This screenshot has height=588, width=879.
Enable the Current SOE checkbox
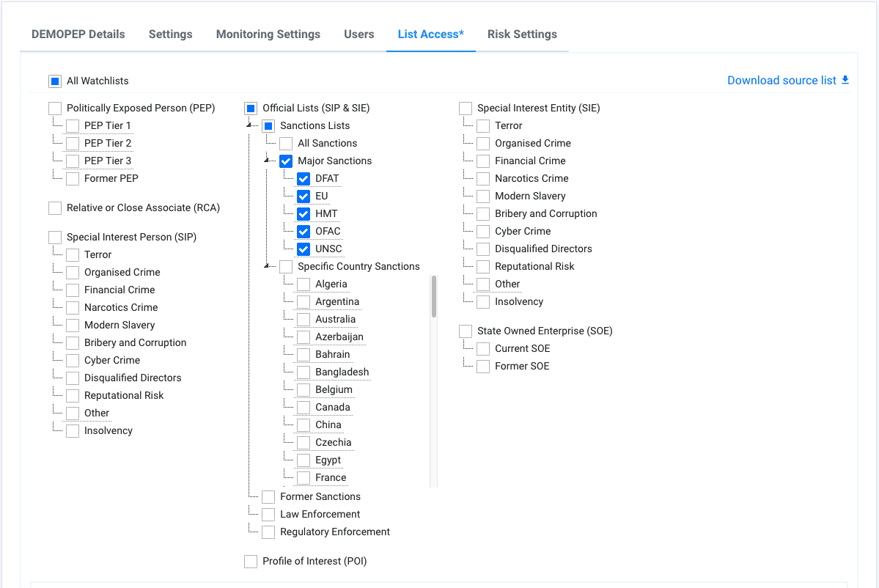tap(483, 349)
